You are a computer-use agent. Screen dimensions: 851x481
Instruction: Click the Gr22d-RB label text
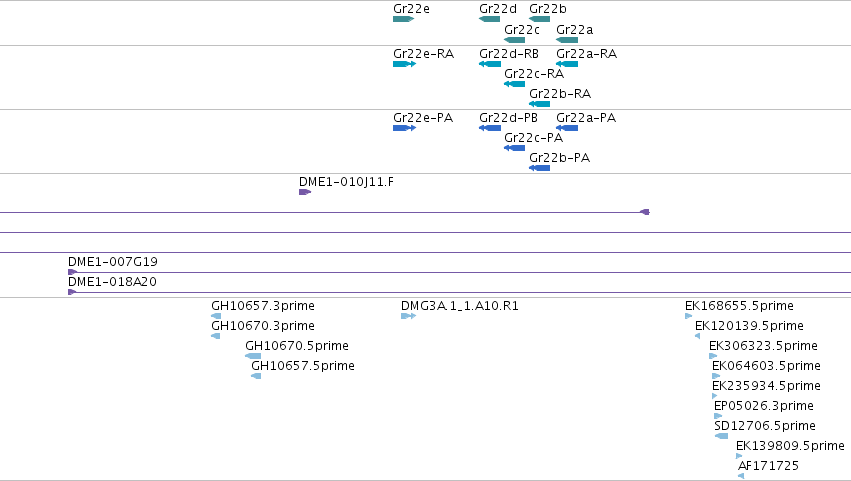point(509,54)
